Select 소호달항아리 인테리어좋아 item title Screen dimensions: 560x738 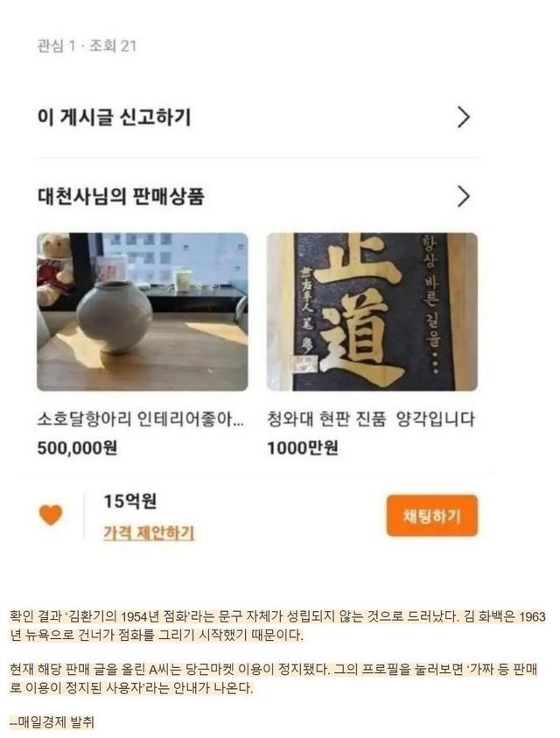141,418
